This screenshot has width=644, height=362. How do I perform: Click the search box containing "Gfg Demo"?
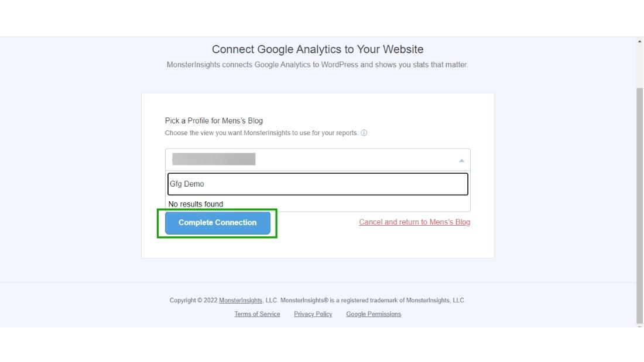coord(318,184)
